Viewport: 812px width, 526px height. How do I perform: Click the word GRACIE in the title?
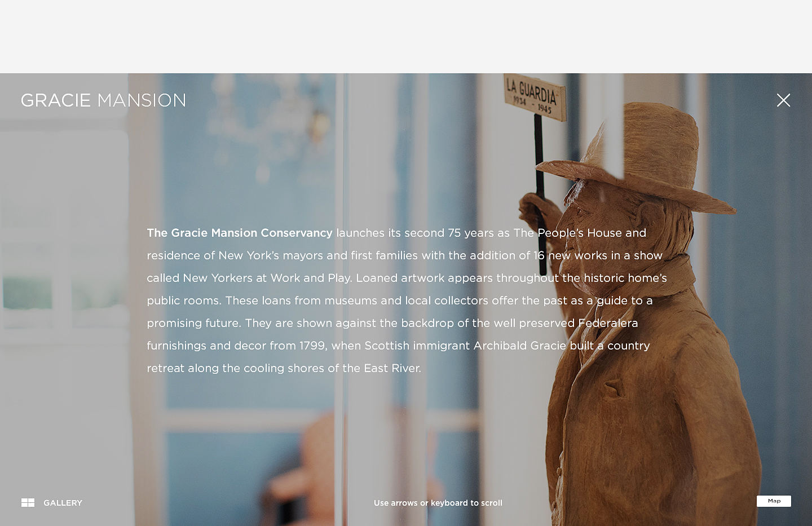tap(56, 100)
